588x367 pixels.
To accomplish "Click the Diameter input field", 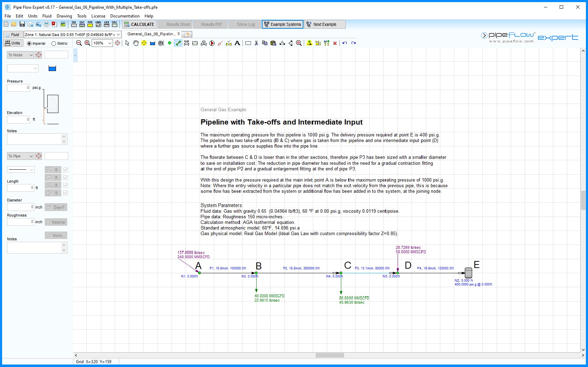I will point(21,207).
